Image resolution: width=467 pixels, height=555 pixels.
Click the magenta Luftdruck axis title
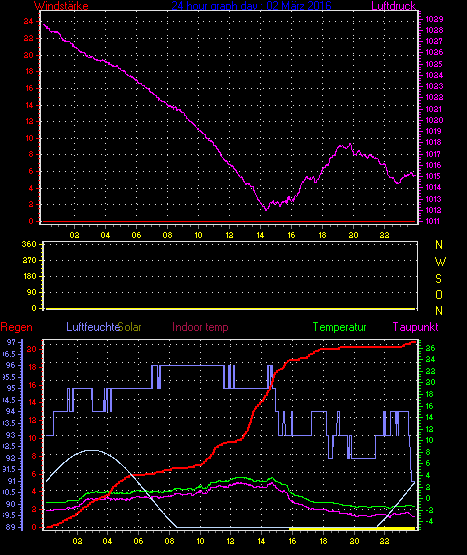click(x=393, y=6)
